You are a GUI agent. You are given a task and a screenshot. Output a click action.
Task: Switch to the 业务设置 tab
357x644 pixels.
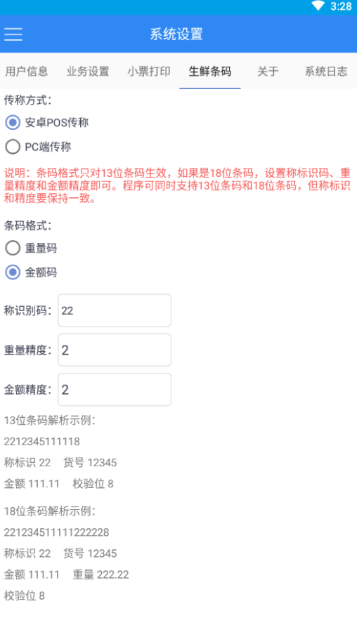click(88, 72)
